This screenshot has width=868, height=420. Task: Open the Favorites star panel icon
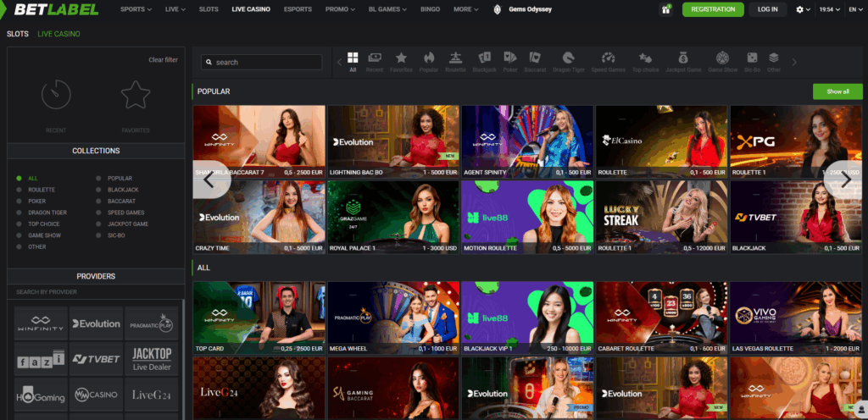(136, 95)
